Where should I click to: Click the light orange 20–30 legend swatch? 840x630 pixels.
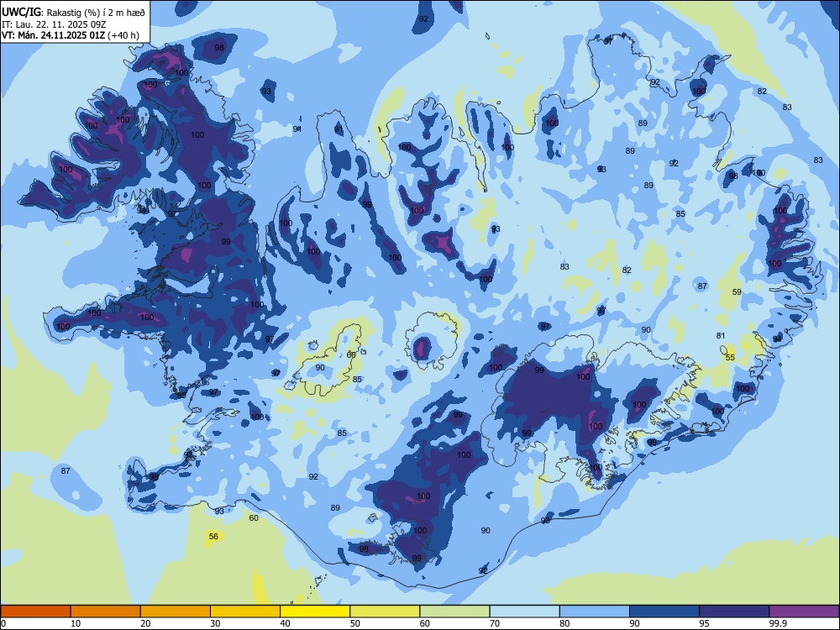click(x=176, y=612)
